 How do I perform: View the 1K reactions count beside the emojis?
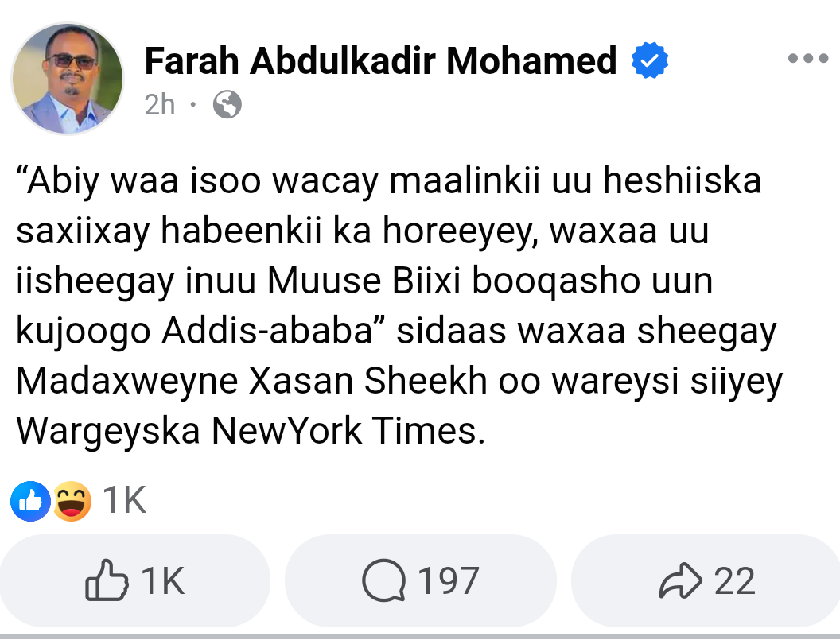[125, 501]
